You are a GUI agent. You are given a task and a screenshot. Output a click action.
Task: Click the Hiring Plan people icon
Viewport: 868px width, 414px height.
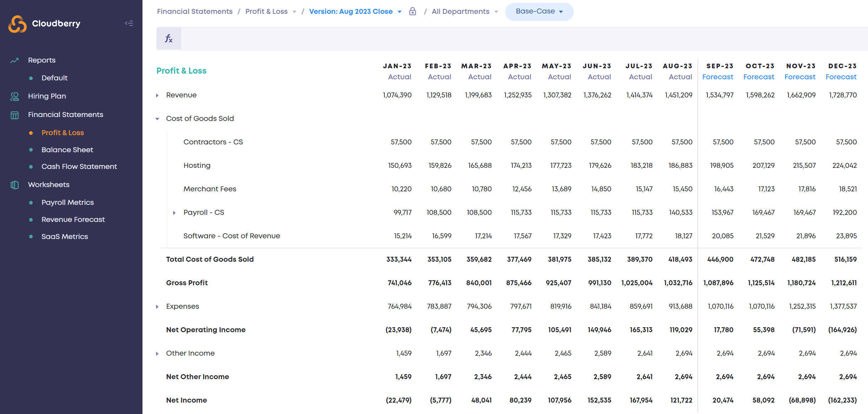point(15,96)
